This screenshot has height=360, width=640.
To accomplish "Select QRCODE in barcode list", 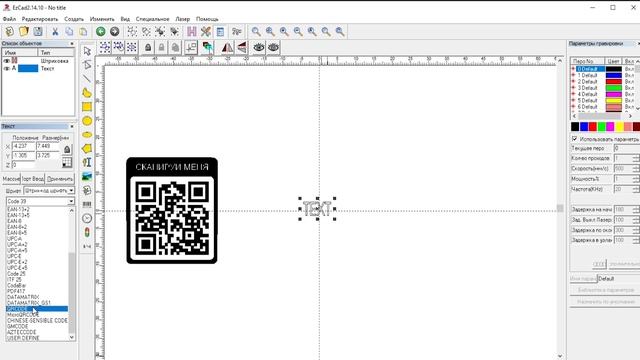I will pyautogui.click(x=37, y=309).
